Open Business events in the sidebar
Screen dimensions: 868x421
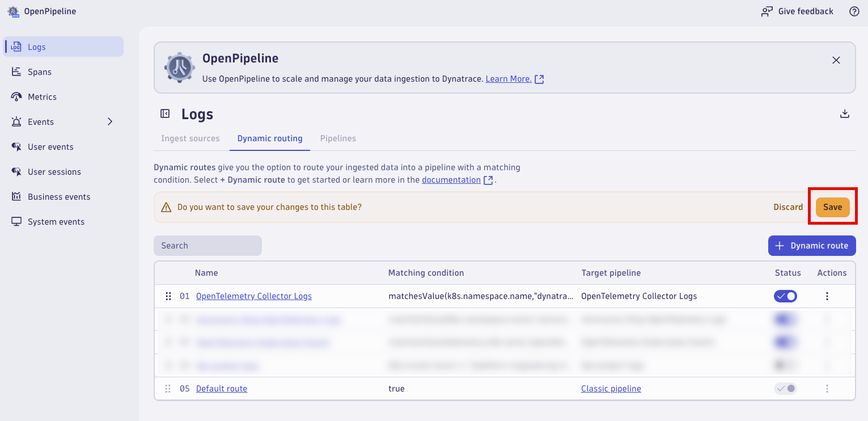(x=64, y=197)
